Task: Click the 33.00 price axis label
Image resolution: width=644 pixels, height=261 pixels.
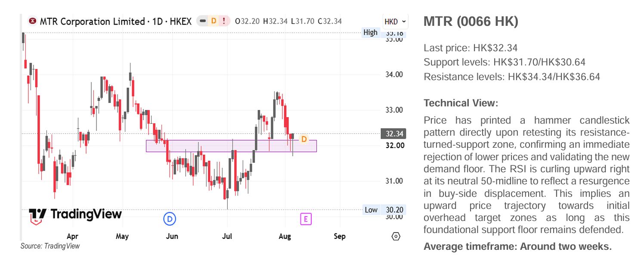Action: [394, 110]
